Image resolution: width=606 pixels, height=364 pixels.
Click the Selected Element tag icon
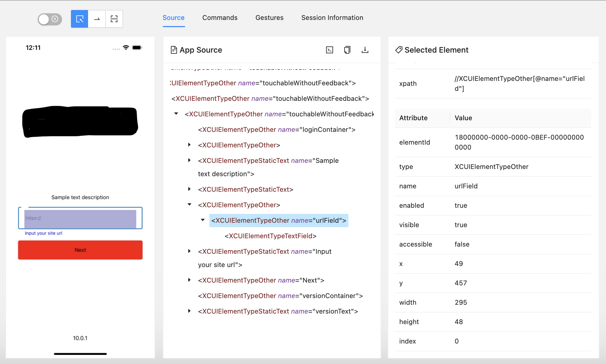pos(399,50)
